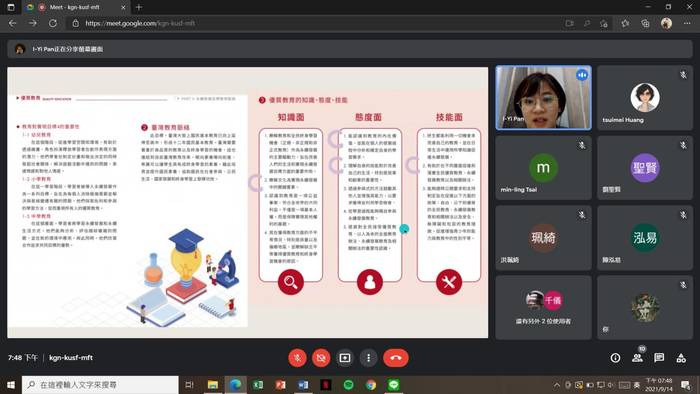Viewport: 700px width, 394px height.
Task: Click the shared presentation screen area
Action: click(248, 202)
